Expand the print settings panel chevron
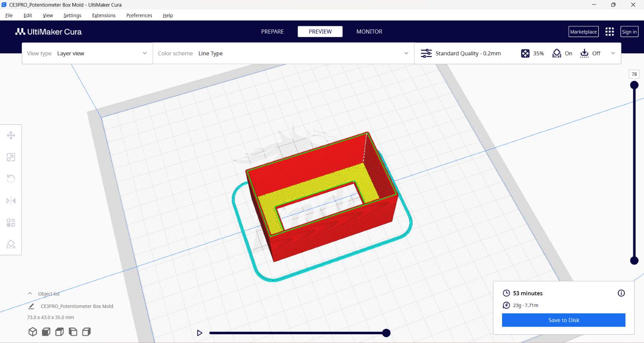Viewport: 644px width, 343px height. coord(613,53)
